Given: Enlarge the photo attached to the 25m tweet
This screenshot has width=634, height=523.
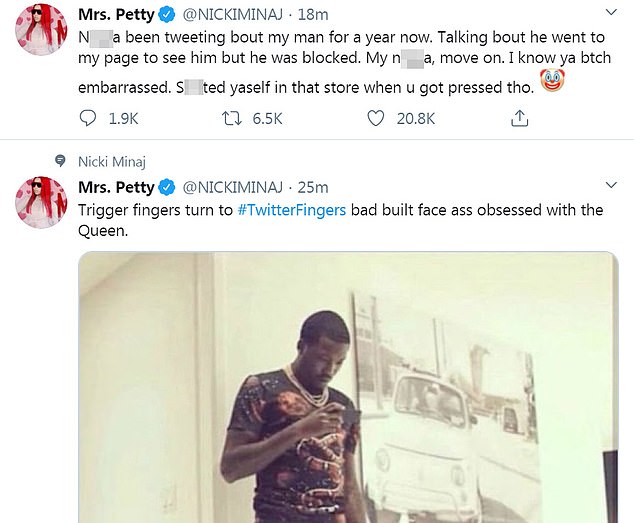Looking at the screenshot, I should [x=347, y=390].
